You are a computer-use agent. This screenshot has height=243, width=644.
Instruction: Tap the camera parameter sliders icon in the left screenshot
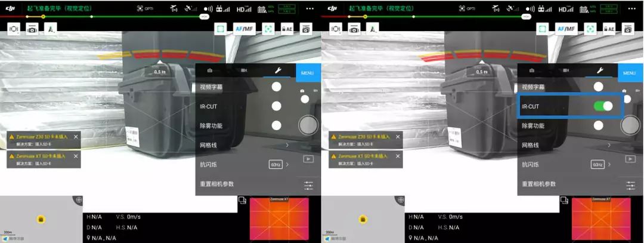pos(308,185)
